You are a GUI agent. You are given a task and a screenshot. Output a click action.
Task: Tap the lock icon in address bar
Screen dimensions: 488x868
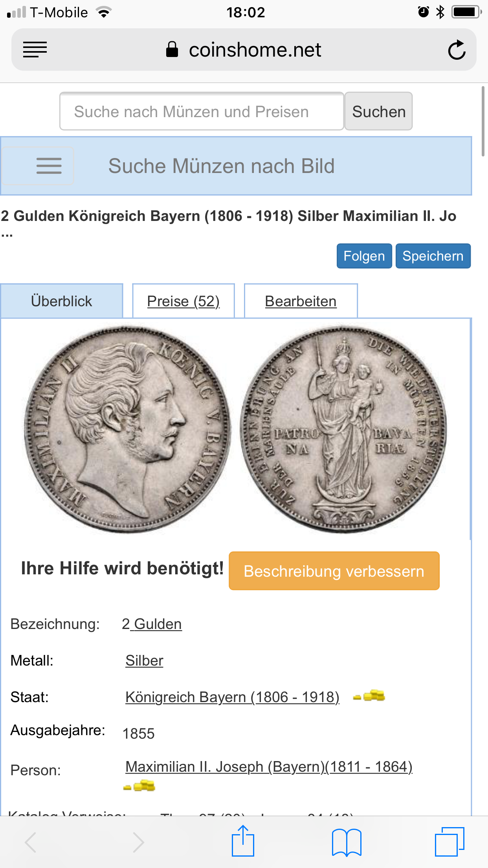coord(172,50)
